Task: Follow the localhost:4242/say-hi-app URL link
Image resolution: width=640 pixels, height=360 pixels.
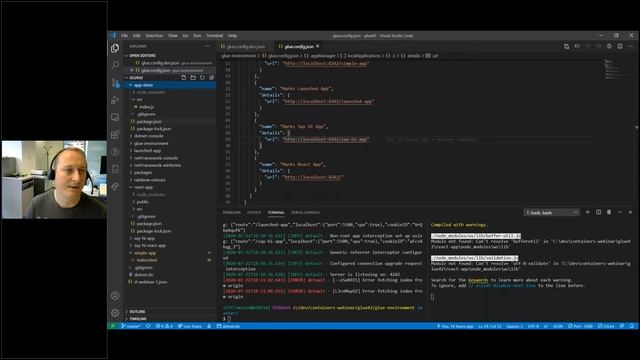Action: point(326,140)
